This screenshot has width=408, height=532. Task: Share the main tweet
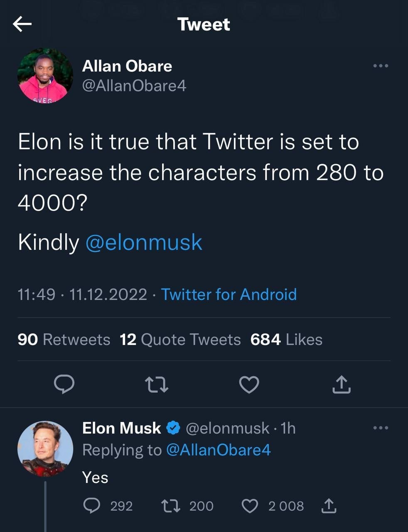pos(342,384)
